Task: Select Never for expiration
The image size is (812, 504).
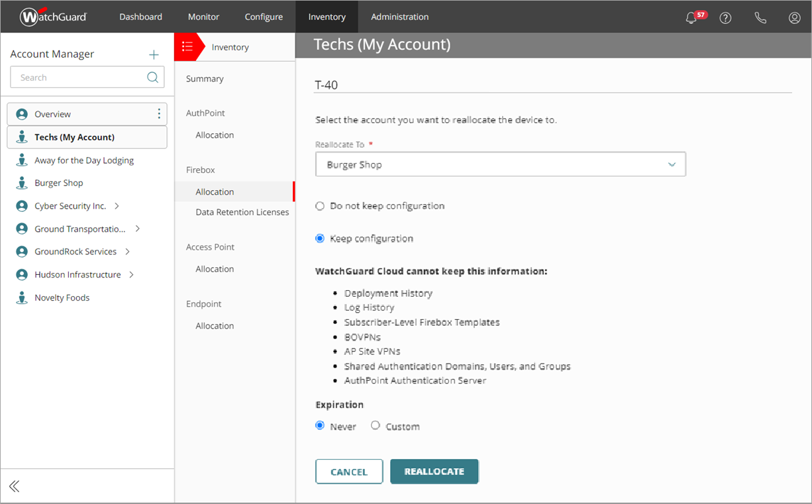Action: pyautogui.click(x=320, y=425)
